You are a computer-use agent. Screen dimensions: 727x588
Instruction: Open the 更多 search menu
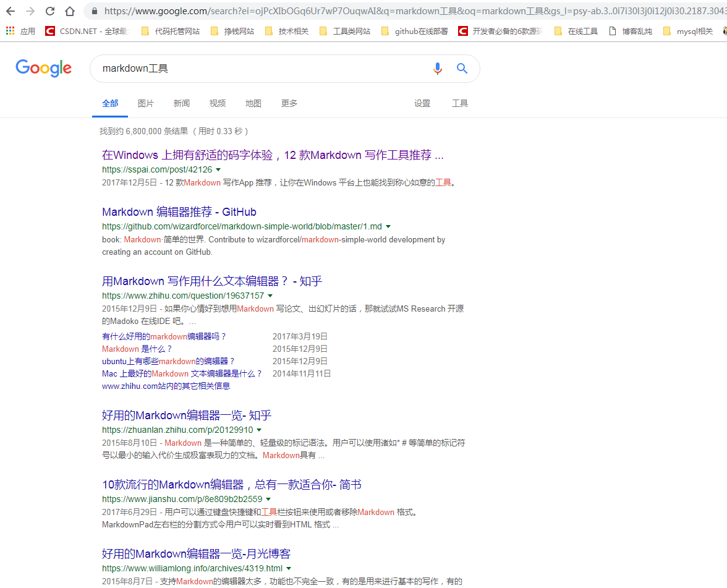pyautogui.click(x=289, y=103)
